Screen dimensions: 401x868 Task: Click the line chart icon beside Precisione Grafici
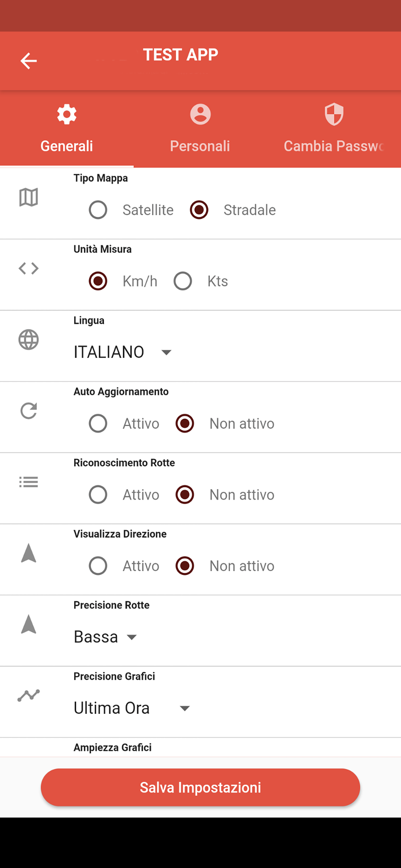[29, 696]
